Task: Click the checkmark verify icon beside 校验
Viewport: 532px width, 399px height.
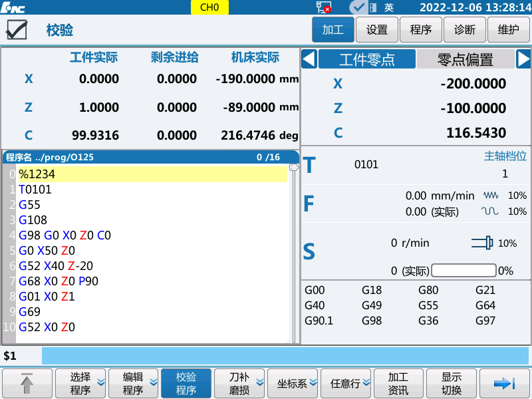Action: [x=17, y=31]
